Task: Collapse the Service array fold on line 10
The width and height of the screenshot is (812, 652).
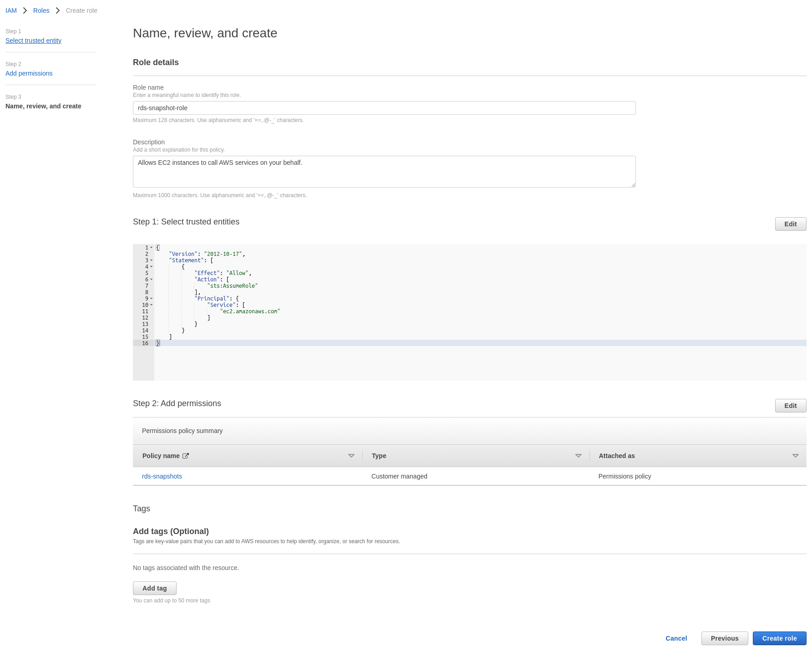Action: pyautogui.click(x=152, y=305)
